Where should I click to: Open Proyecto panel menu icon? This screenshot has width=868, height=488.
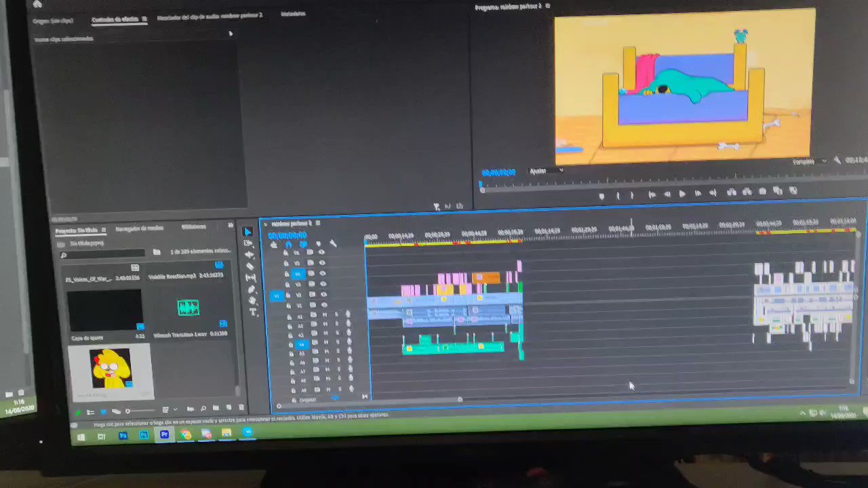point(103,230)
